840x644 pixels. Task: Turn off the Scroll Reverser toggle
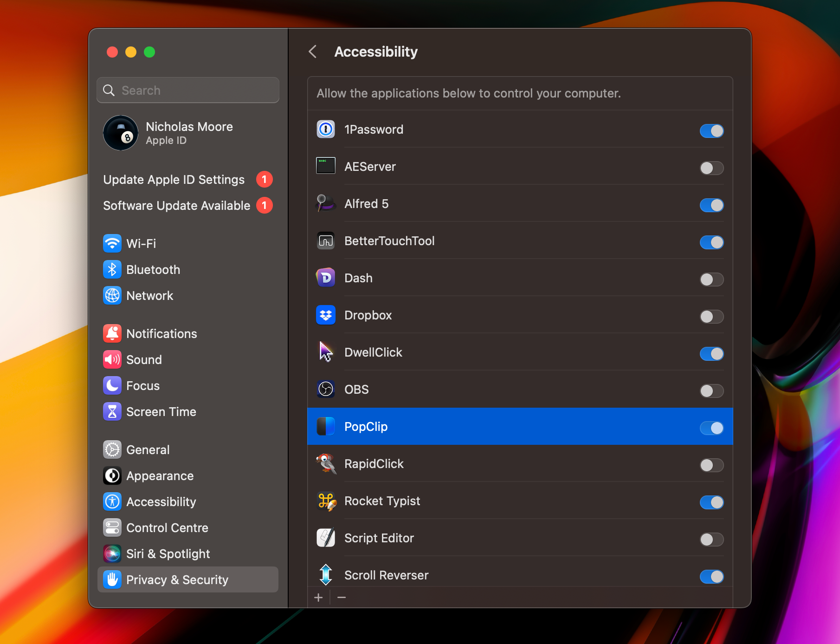pyautogui.click(x=711, y=577)
